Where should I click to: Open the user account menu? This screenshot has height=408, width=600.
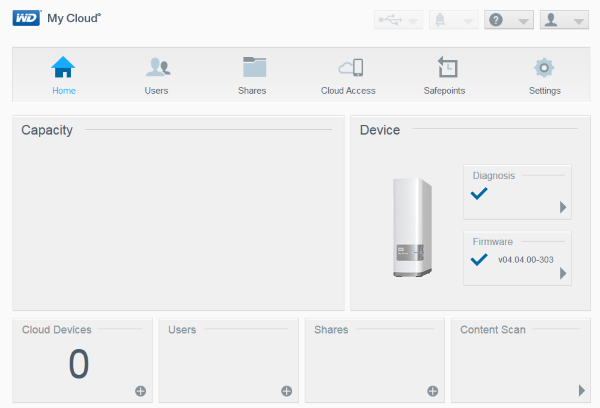click(564, 20)
